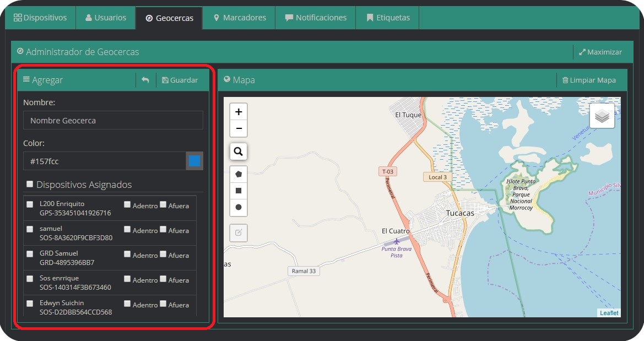The height and width of the screenshot is (341, 644).
Task: Open the blue color swatch picker
Action: (194, 161)
